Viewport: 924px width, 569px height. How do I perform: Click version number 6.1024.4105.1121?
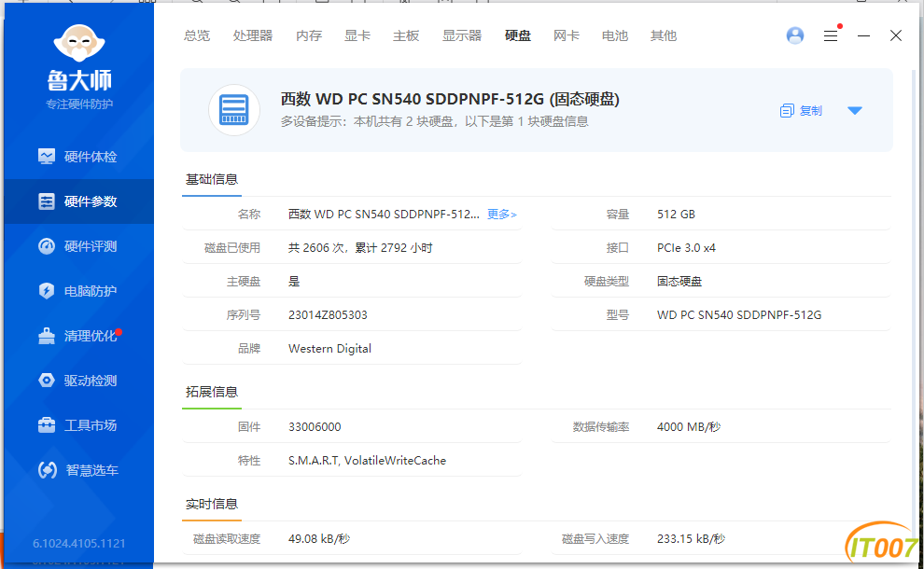pos(79,543)
